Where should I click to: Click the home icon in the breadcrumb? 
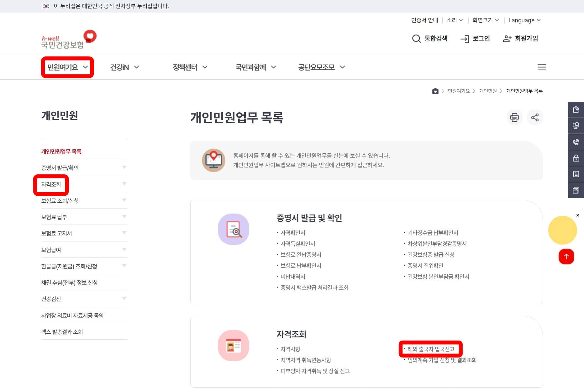pos(435,91)
